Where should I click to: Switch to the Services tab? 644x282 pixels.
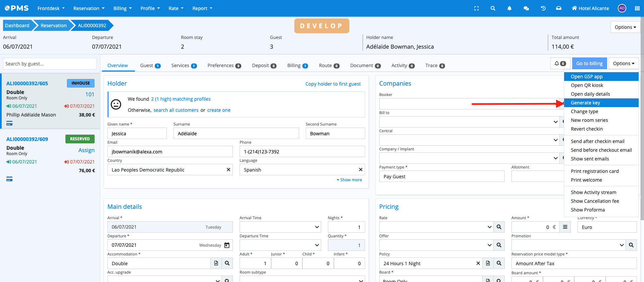pyautogui.click(x=184, y=65)
